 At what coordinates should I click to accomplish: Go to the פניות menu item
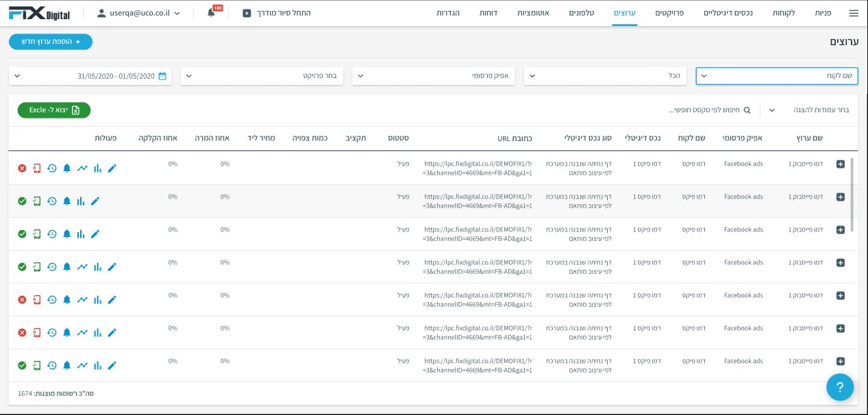[x=823, y=13]
